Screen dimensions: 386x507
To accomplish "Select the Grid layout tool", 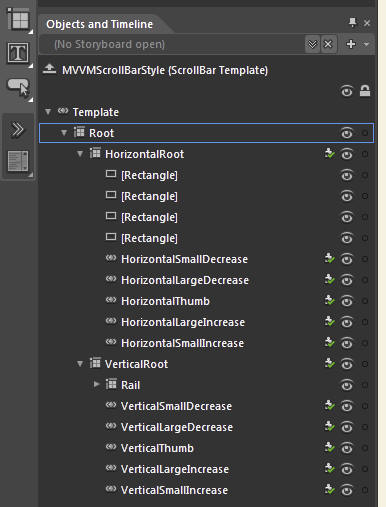I will point(19,20).
